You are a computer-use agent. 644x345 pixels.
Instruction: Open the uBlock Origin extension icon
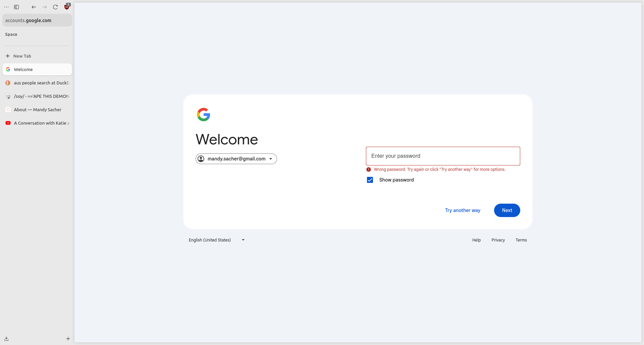point(67,7)
